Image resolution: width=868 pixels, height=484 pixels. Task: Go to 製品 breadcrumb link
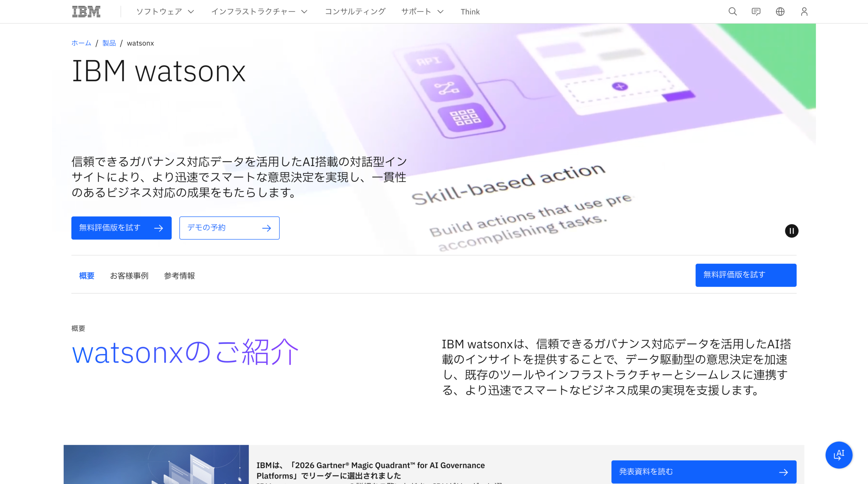(x=109, y=43)
